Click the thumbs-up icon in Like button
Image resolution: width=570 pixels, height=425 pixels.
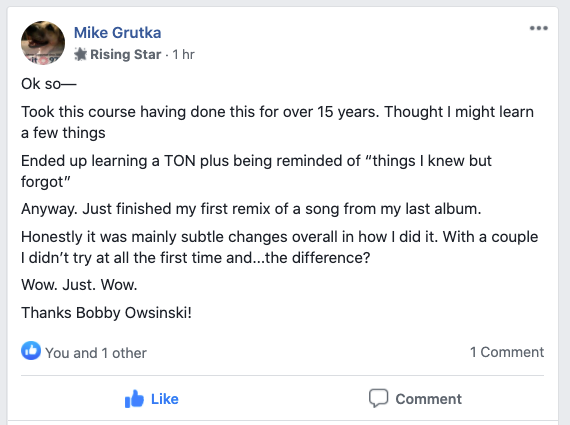(134, 399)
